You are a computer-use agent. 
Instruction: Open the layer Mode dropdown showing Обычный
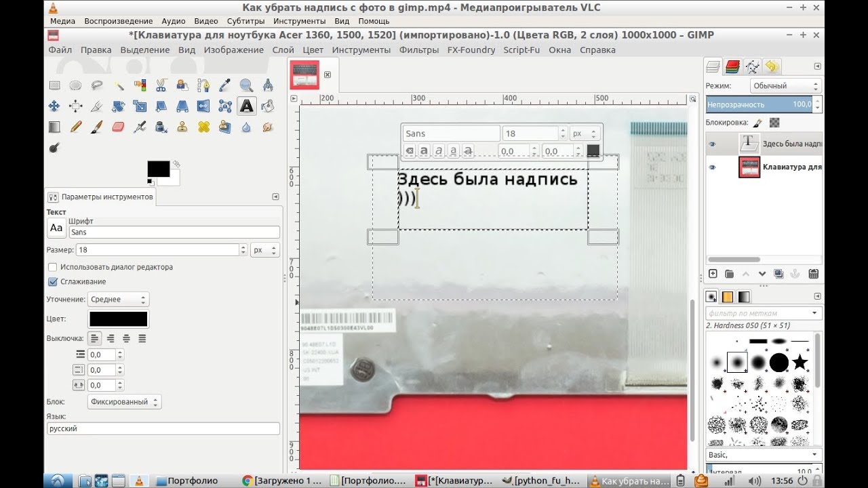click(x=786, y=86)
